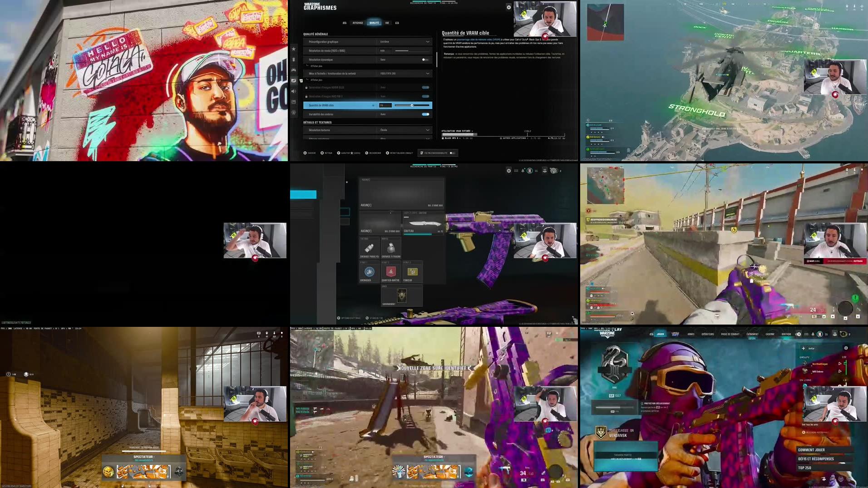Open interface settings icon in graphics sidebar

click(293, 102)
